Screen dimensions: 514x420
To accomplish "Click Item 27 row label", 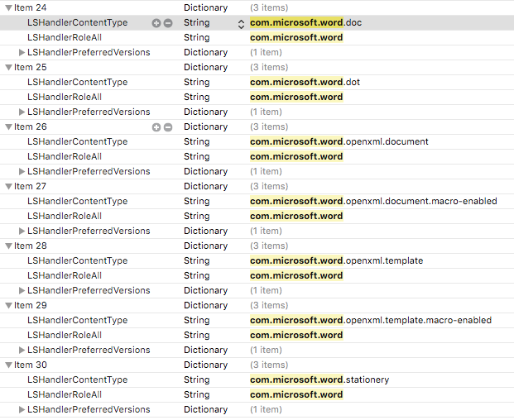I will coord(30,187).
